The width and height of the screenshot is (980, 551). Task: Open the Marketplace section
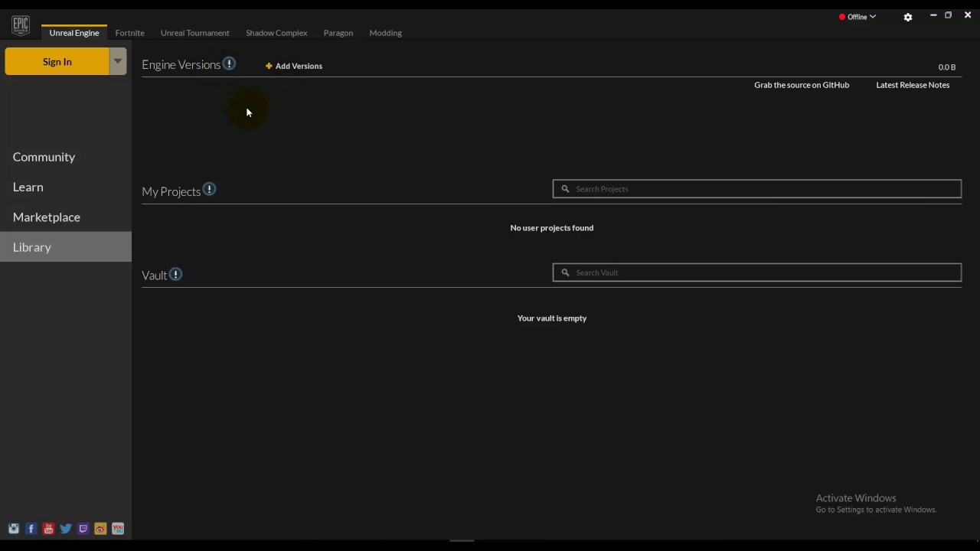coord(66,217)
